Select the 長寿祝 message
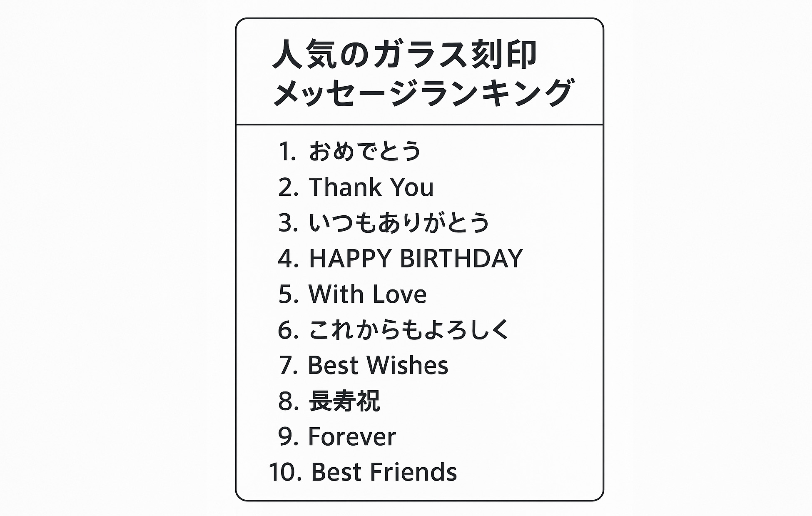The height and width of the screenshot is (516, 812). 344,401
